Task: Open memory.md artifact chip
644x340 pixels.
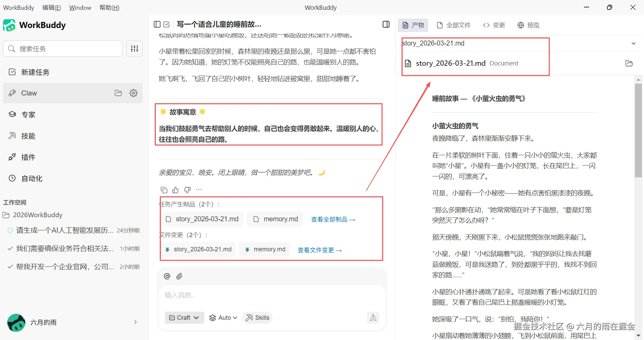Action: click(x=275, y=219)
